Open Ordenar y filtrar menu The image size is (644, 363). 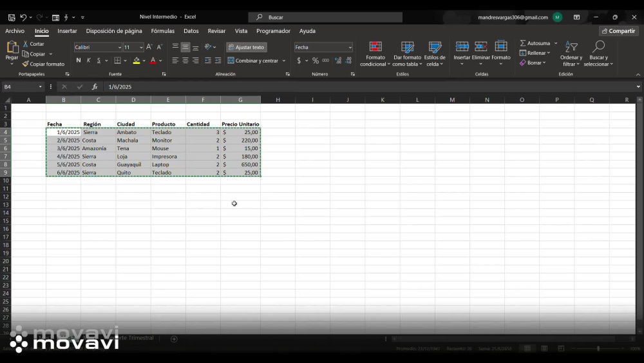click(571, 54)
